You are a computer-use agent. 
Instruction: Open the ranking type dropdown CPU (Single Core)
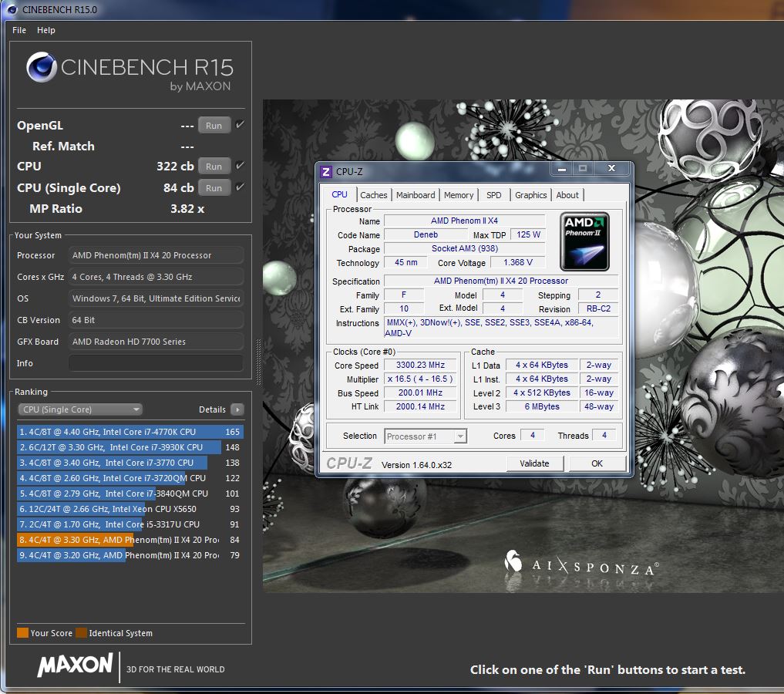[80, 409]
